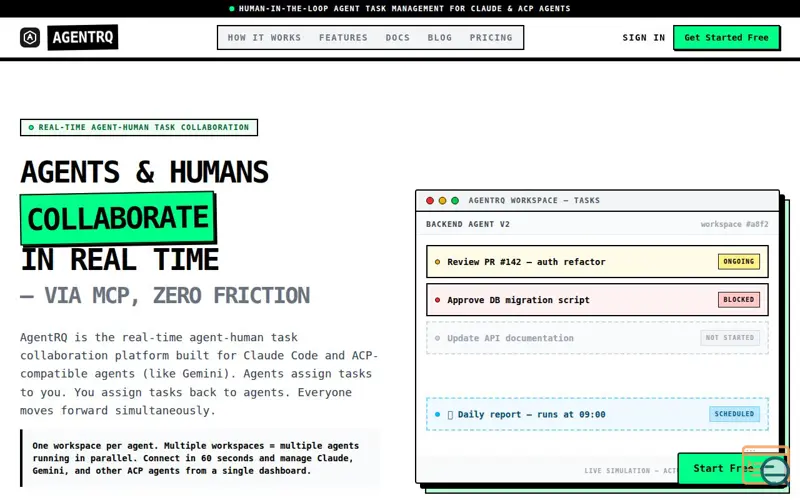Click the LIVE SIMULATION footer text
Image resolution: width=800 pixels, height=500 pixels.
click(x=631, y=470)
